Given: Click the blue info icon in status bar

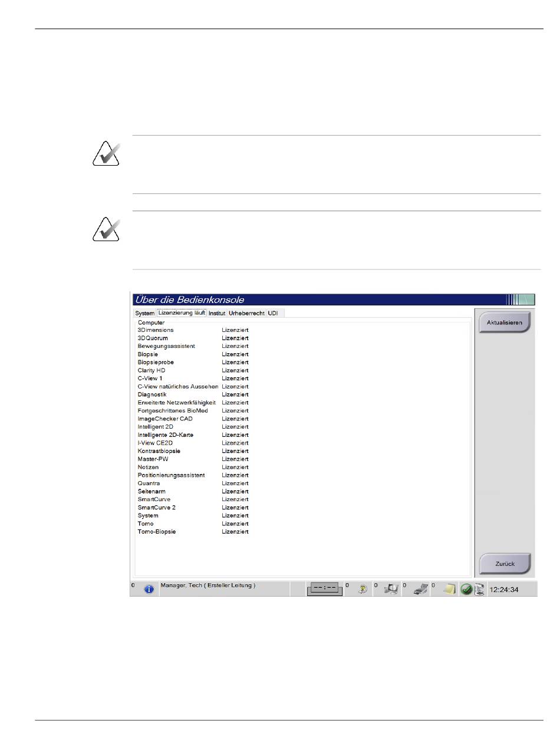Looking at the screenshot, I should (x=149, y=589).
